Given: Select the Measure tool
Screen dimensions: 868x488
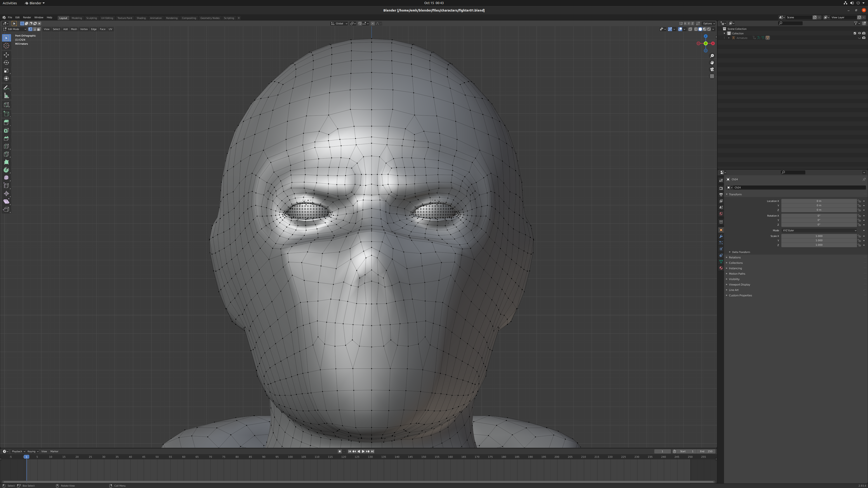Looking at the screenshot, I should click(x=6, y=96).
